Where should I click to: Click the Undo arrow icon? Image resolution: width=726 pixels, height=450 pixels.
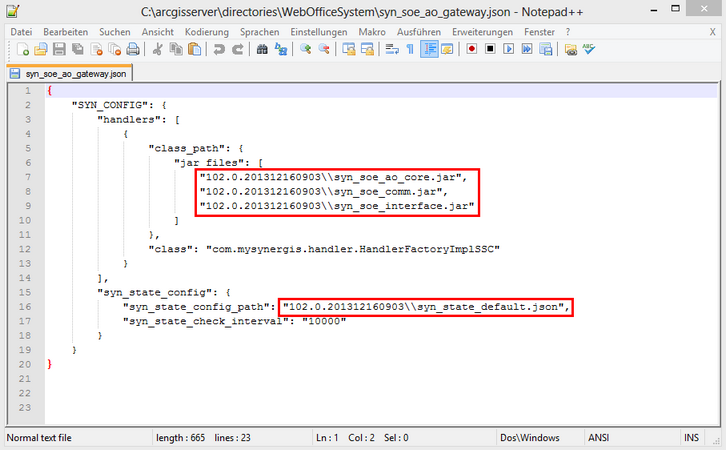point(217,49)
